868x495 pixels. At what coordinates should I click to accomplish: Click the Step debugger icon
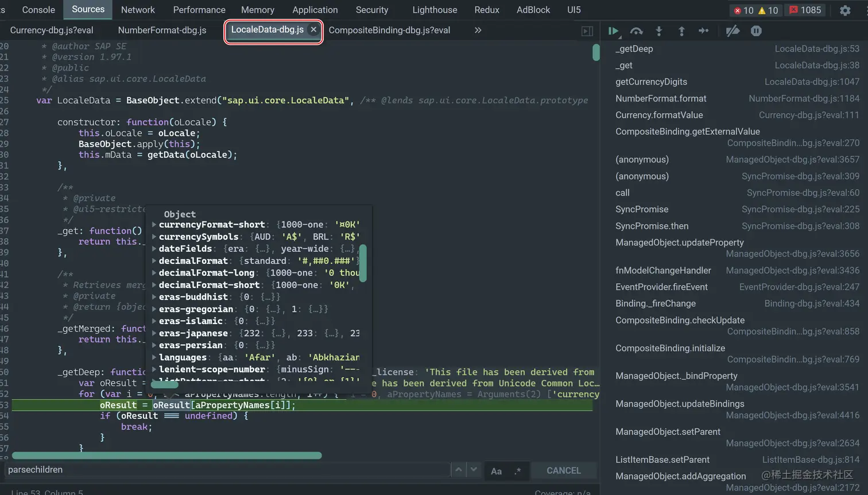(x=704, y=31)
